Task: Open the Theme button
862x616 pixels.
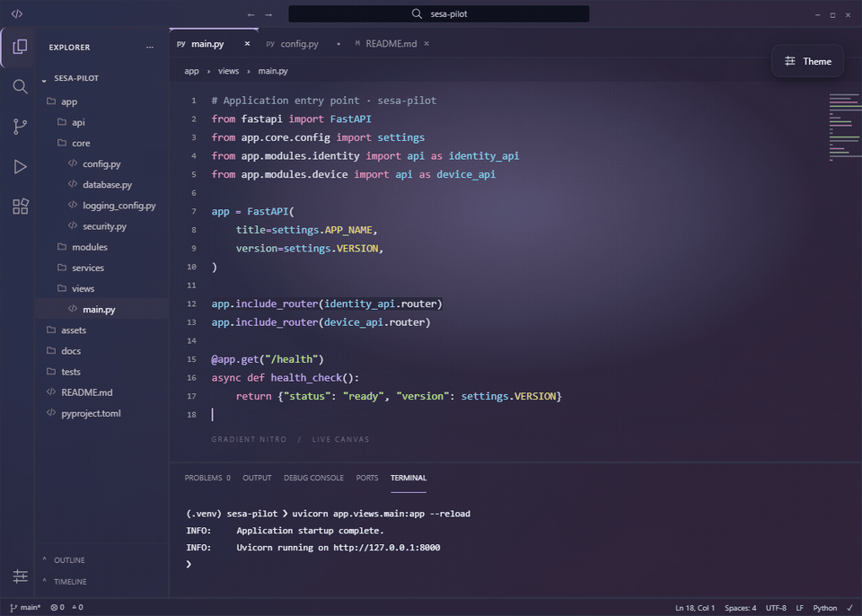Action: 807,62
